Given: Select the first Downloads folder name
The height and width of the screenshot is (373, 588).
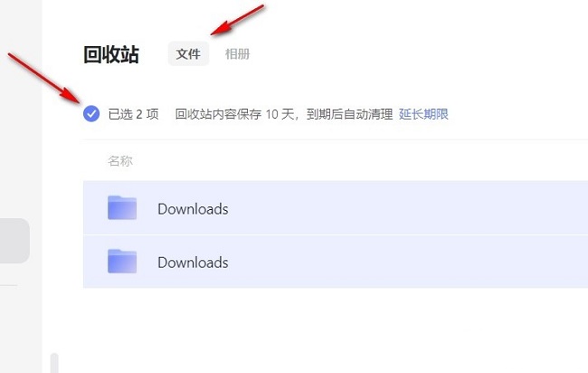Looking at the screenshot, I should click(193, 209).
